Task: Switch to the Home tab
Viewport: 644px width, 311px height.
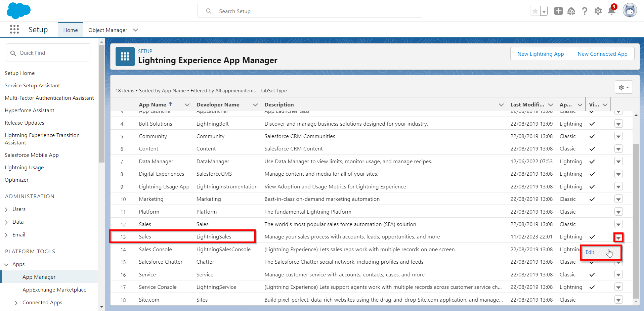Action: (71, 30)
